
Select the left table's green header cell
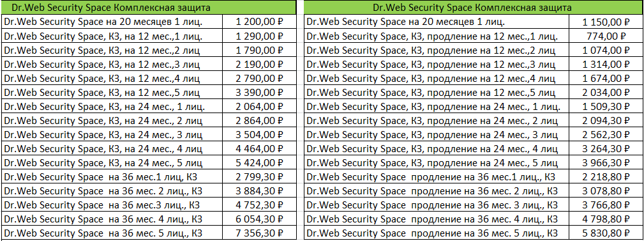[148, 8]
